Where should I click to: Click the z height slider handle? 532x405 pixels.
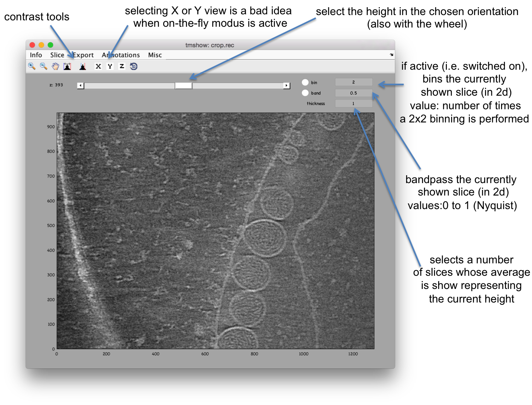183,86
